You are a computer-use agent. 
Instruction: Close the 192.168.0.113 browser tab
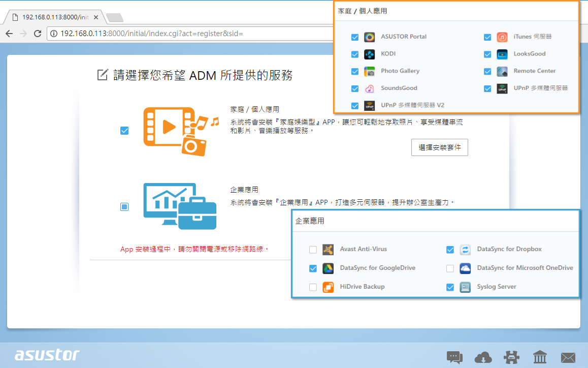pos(96,17)
